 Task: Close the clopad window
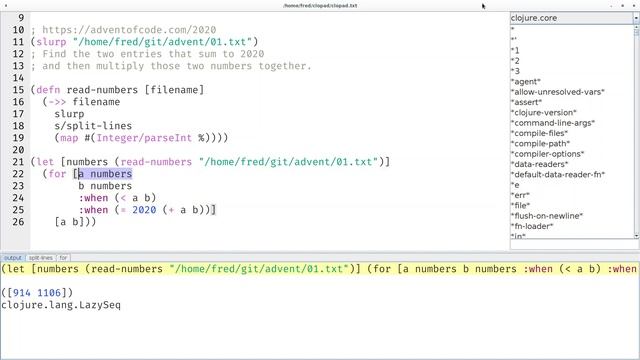(634, 6)
